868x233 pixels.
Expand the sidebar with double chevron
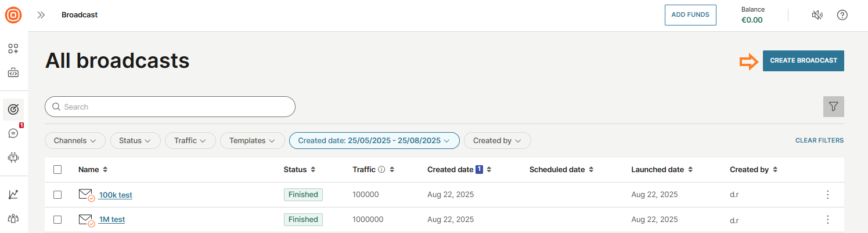click(x=41, y=15)
